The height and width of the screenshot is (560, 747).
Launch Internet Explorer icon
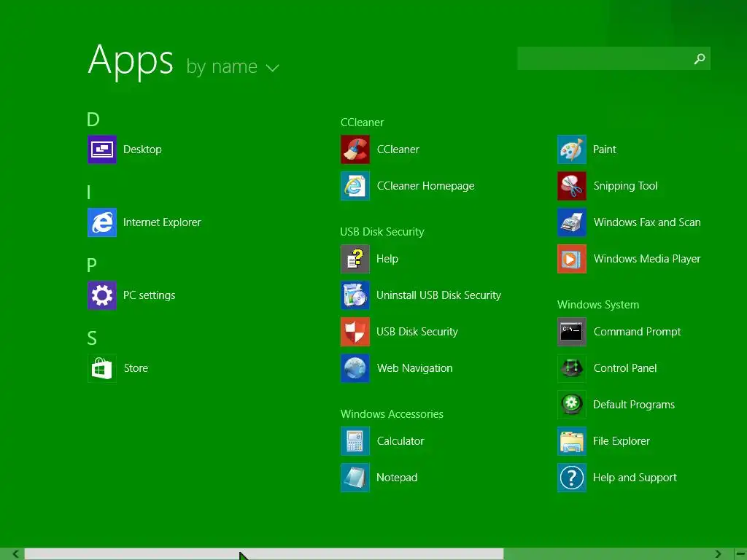(102, 222)
